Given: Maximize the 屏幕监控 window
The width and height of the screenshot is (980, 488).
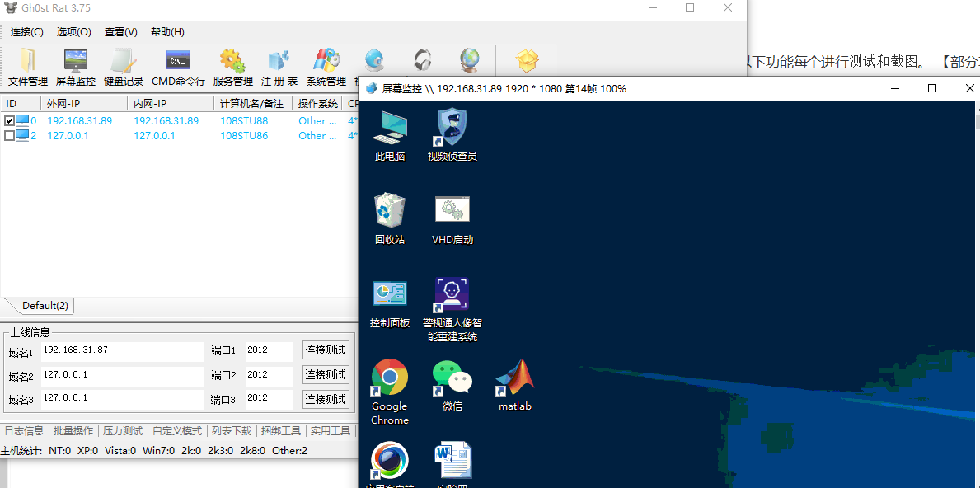Looking at the screenshot, I should 932,89.
